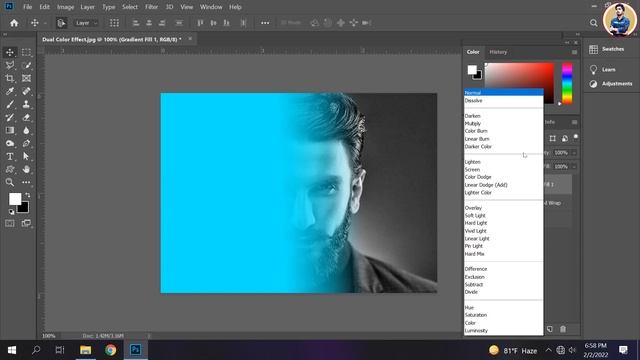
Task: Toggle Quick Mask mode icon
Action: (10, 223)
